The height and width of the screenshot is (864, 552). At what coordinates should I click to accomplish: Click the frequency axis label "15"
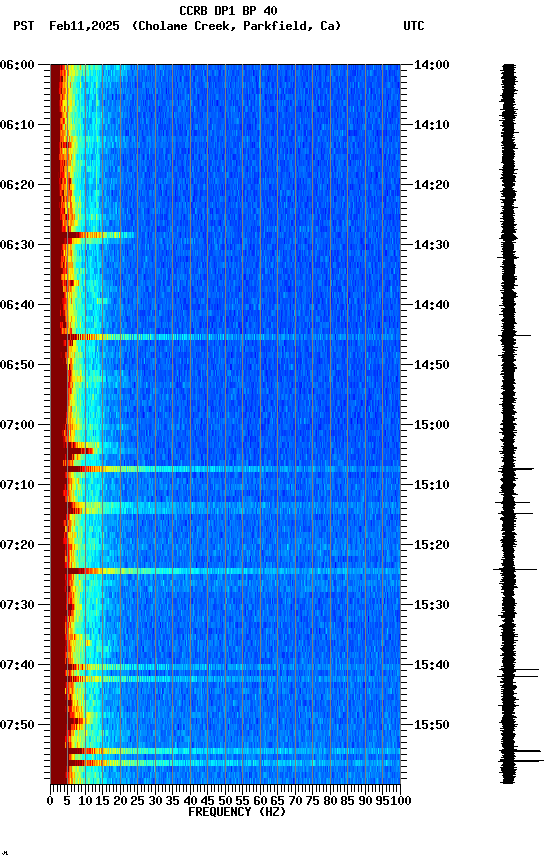click(x=102, y=801)
